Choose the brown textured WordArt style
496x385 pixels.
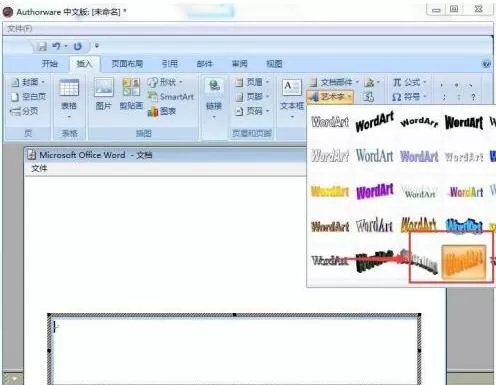pos(330,227)
